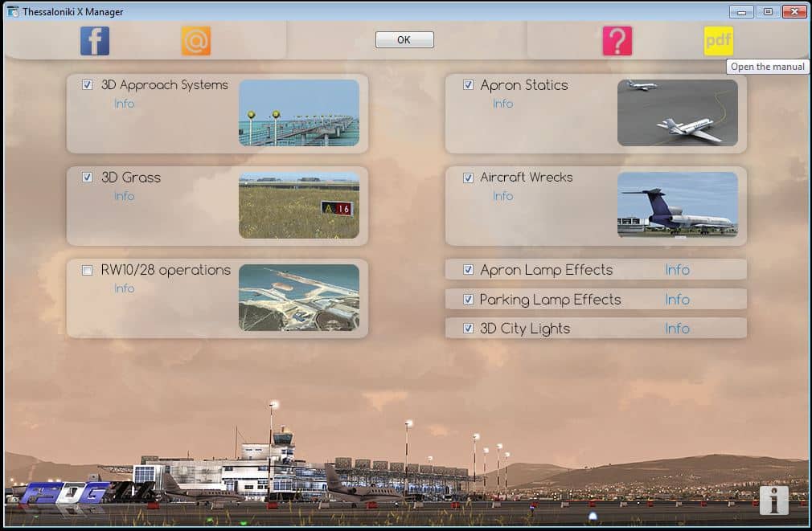This screenshot has width=812, height=531.
Task: Open the manual via yellow pdf icon
Action: (x=718, y=41)
